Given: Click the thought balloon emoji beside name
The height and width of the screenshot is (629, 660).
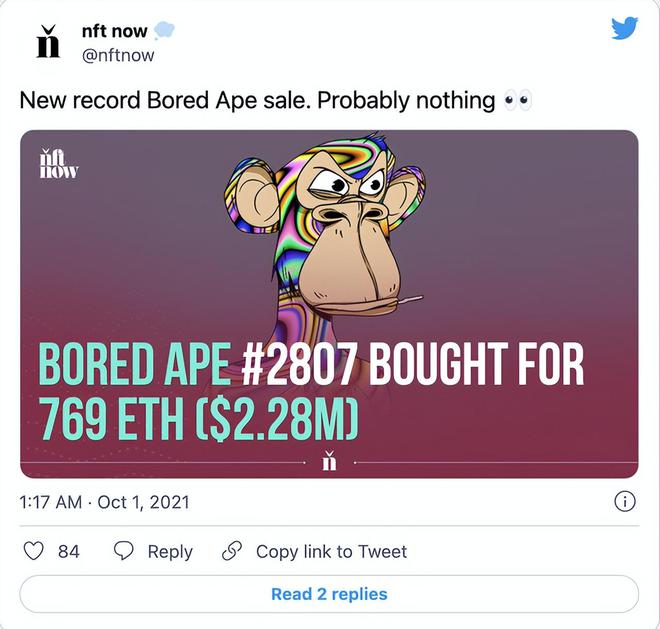Looking at the screenshot, I should point(164,31).
